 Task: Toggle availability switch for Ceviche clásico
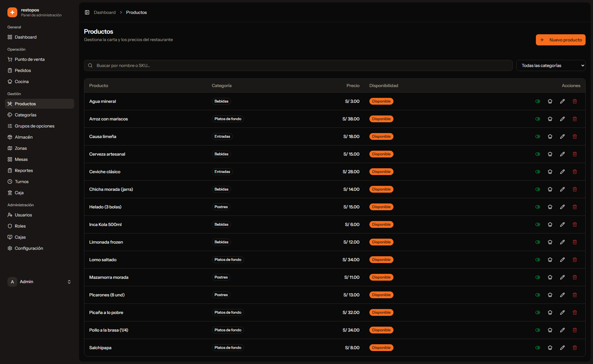click(x=538, y=172)
